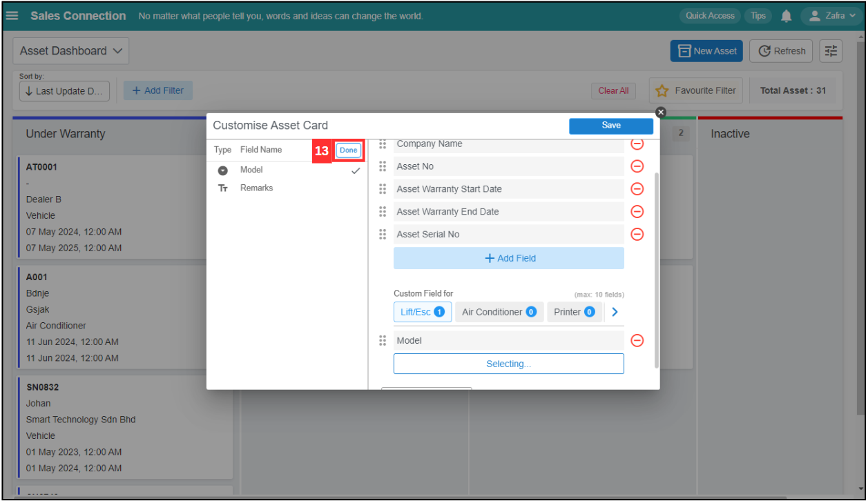
Task: Click the Model dropdown type icon
Action: pyautogui.click(x=223, y=170)
